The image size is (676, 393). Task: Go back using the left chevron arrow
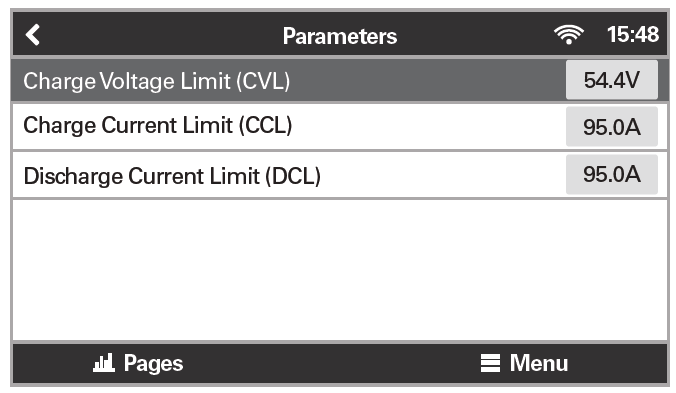pos(33,35)
